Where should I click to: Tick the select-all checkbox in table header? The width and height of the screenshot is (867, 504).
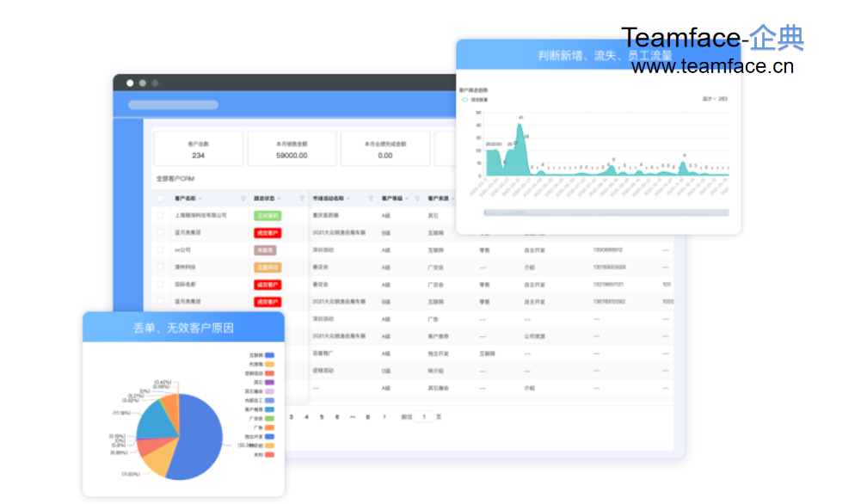click(x=160, y=198)
